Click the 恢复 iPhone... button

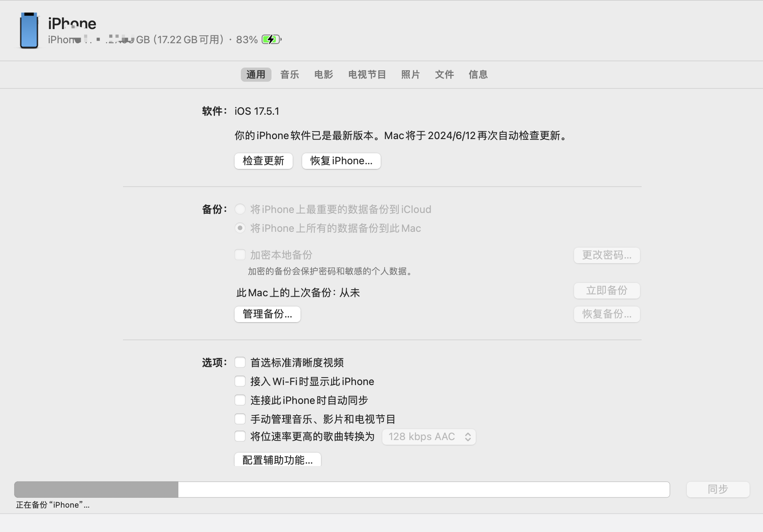341,161
